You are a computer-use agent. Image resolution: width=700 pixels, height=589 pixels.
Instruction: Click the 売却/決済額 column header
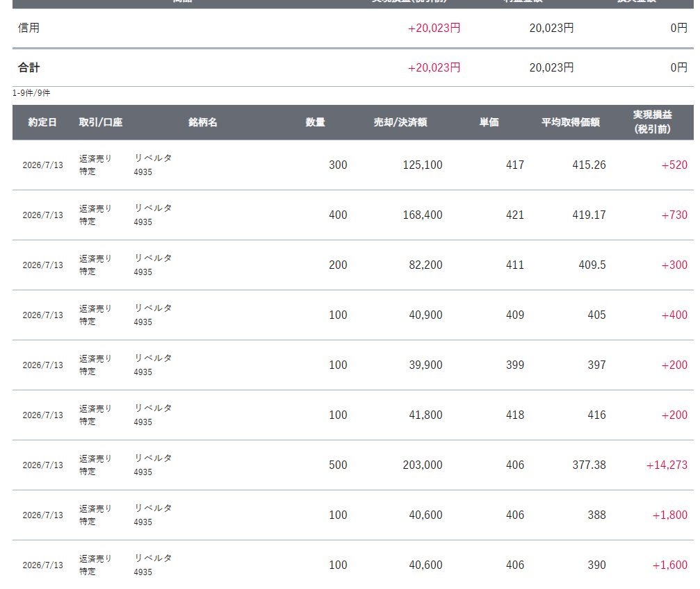[400, 122]
